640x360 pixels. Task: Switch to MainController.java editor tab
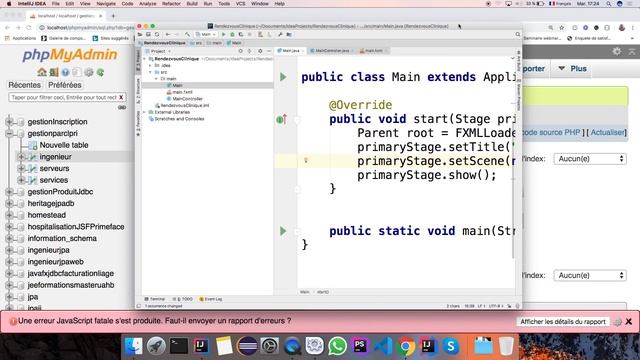332,51
